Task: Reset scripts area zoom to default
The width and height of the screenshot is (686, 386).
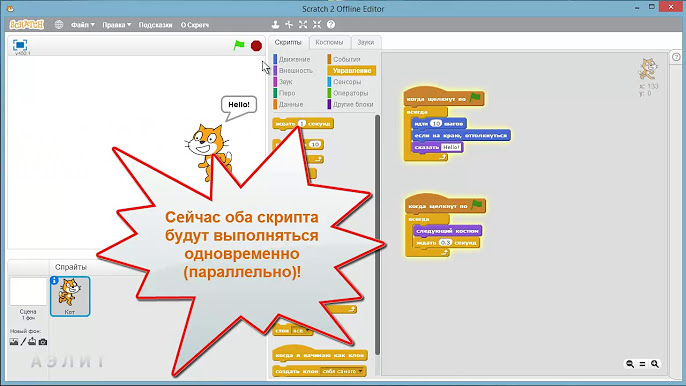Action: tap(642, 364)
